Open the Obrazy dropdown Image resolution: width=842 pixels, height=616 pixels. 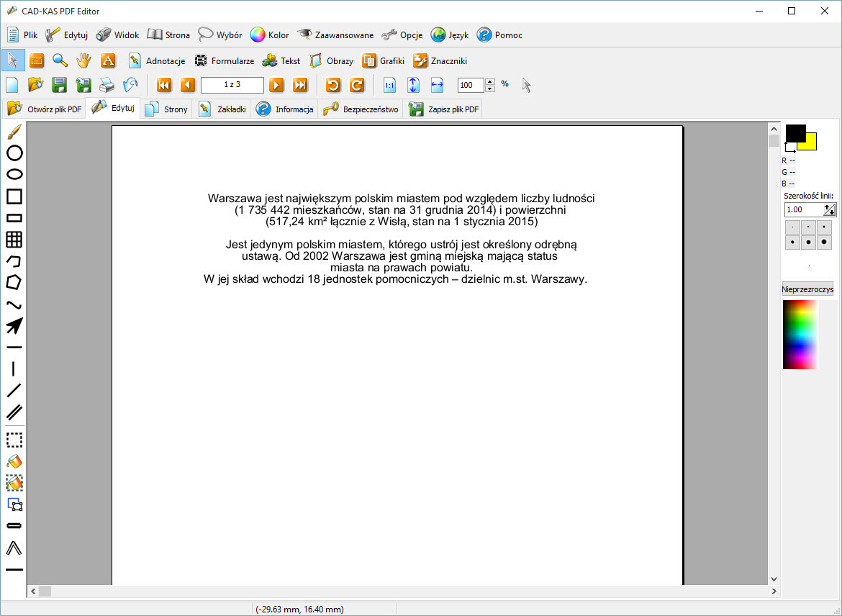pos(331,60)
